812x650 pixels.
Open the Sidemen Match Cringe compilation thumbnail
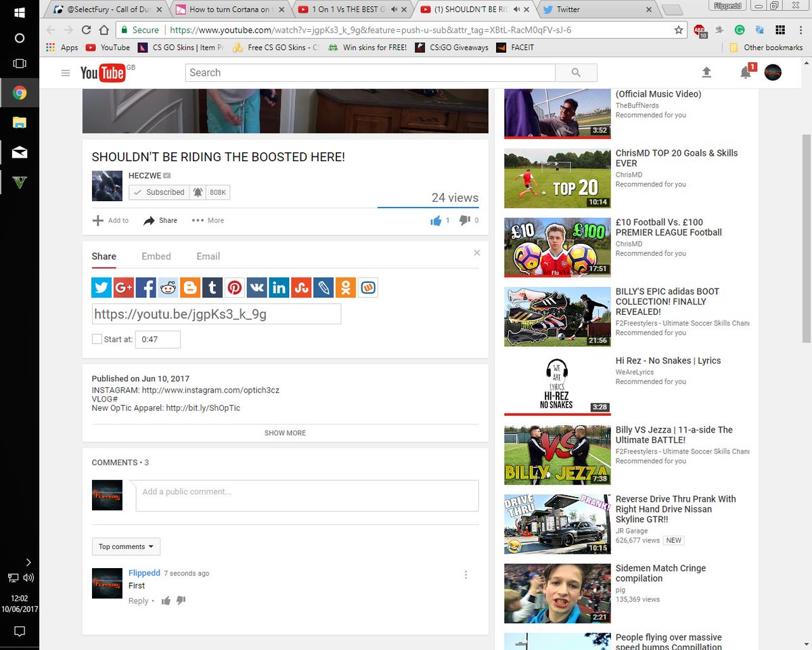pos(558,594)
